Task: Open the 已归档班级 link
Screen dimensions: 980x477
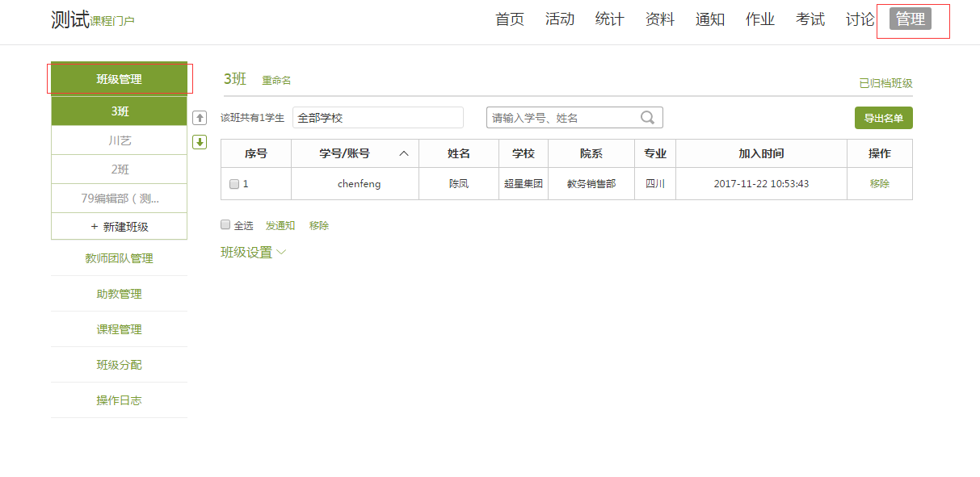Action: pyautogui.click(x=885, y=83)
